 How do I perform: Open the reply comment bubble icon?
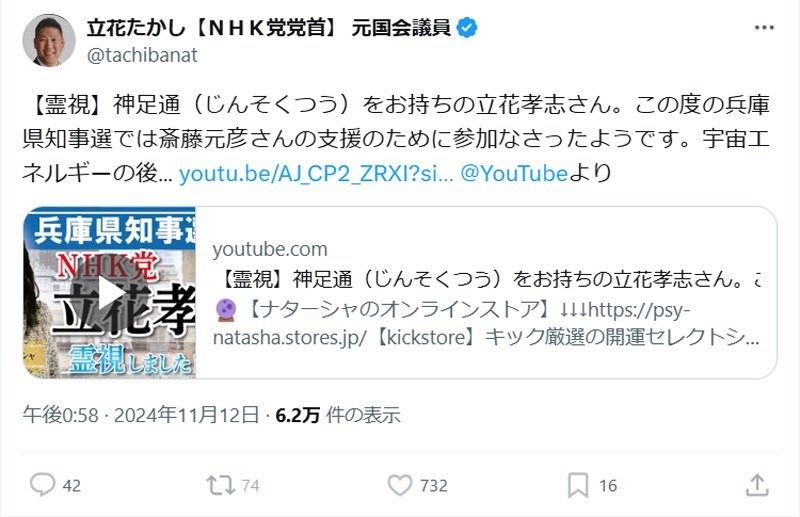(42, 485)
